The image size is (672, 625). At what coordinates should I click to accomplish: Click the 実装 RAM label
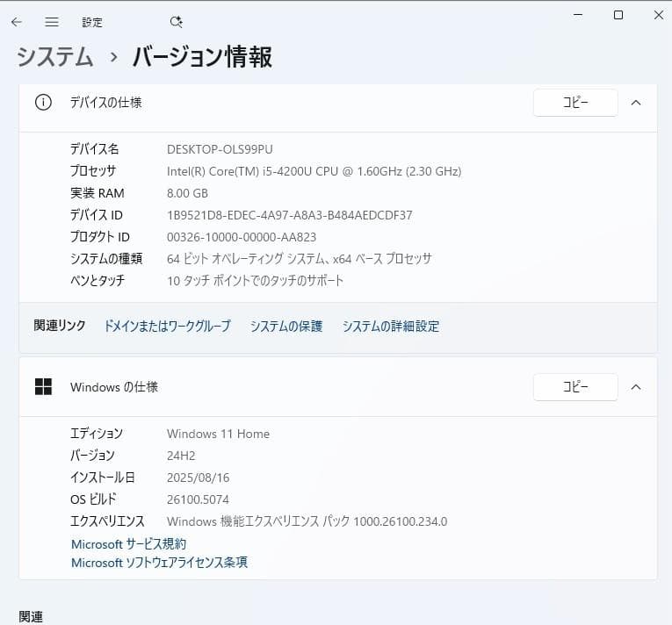pyautogui.click(x=98, y=193)
